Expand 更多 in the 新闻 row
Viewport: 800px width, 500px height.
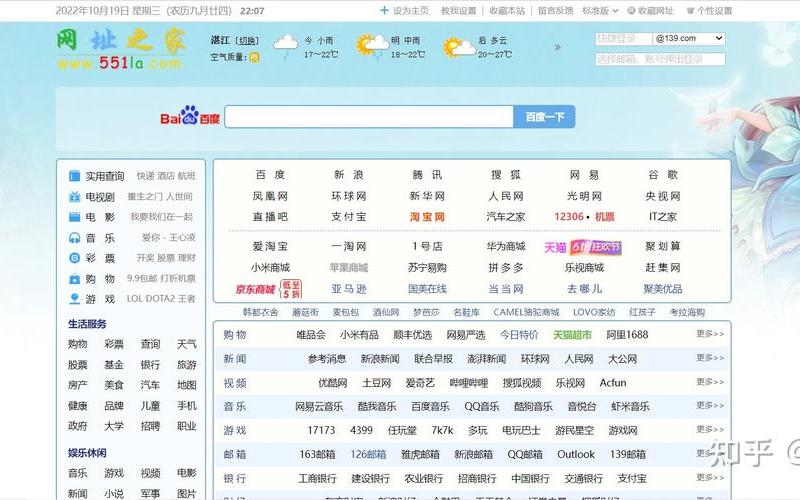point(710,358)
